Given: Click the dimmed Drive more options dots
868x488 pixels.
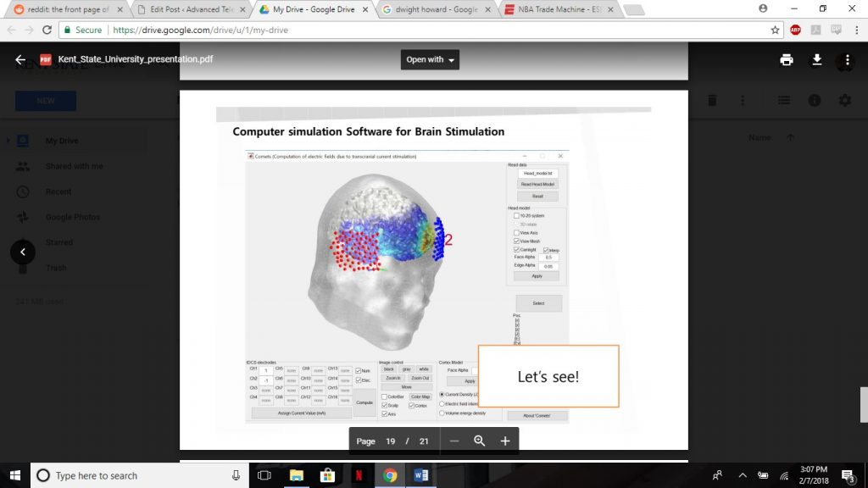Looking at the screenshot, I should click(743, 101).
